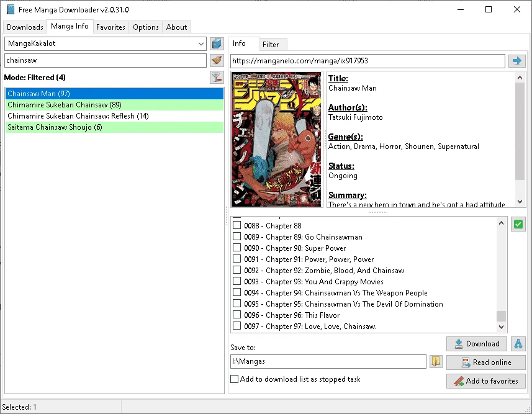Select Saitama Chainsaw Shoujo (6)
Viewport: 532px width, 414px height.
tap(114, 127)
